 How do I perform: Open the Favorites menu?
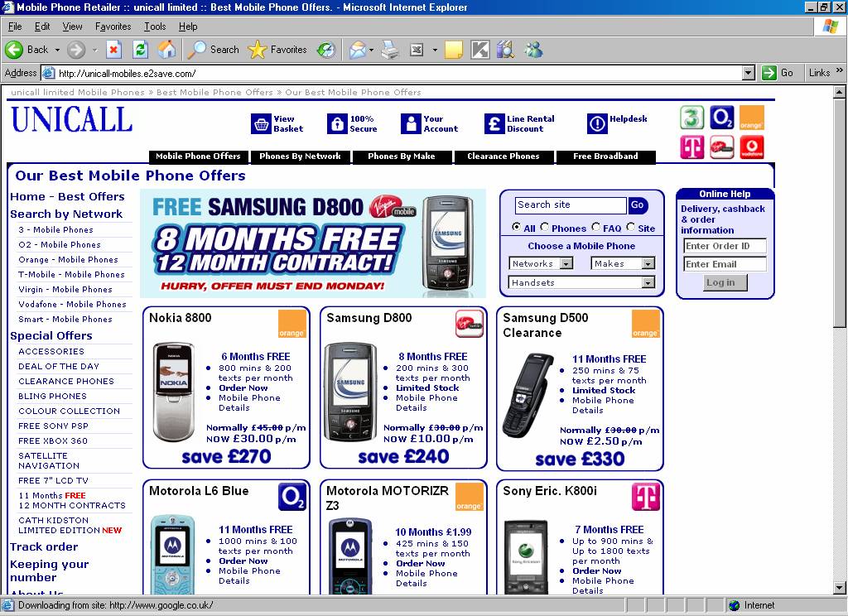(x=113, y=26)
